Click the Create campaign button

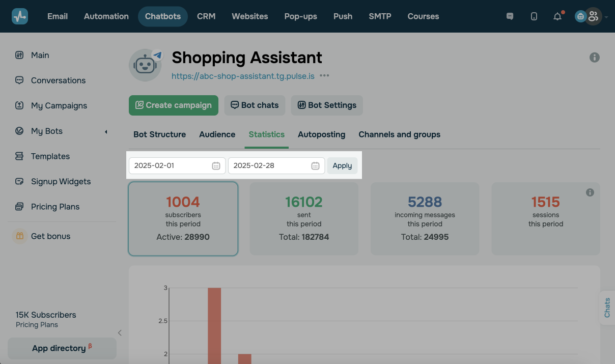[x=173, y=105]
